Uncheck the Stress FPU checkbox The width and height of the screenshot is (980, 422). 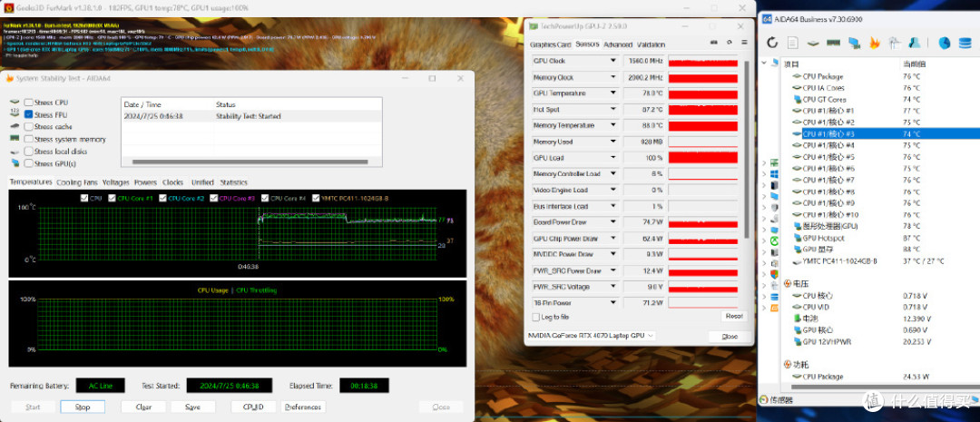(28, 115)
